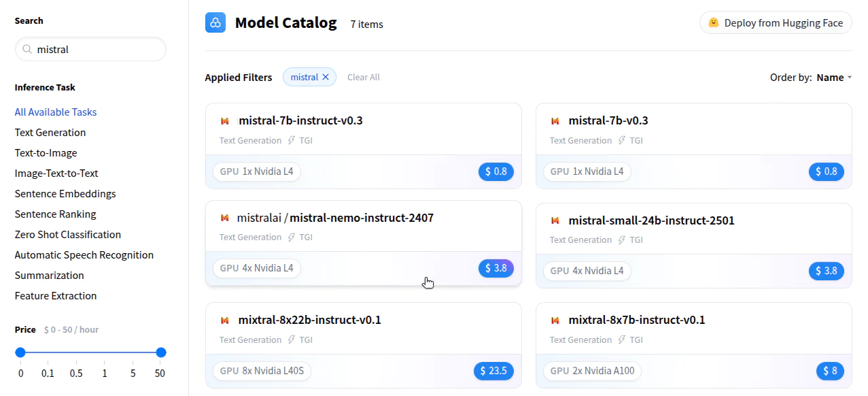Click Mistral logo beside mistral-small-24b-instruct-2501
The image size is (868, 396).
click(555, 220)
